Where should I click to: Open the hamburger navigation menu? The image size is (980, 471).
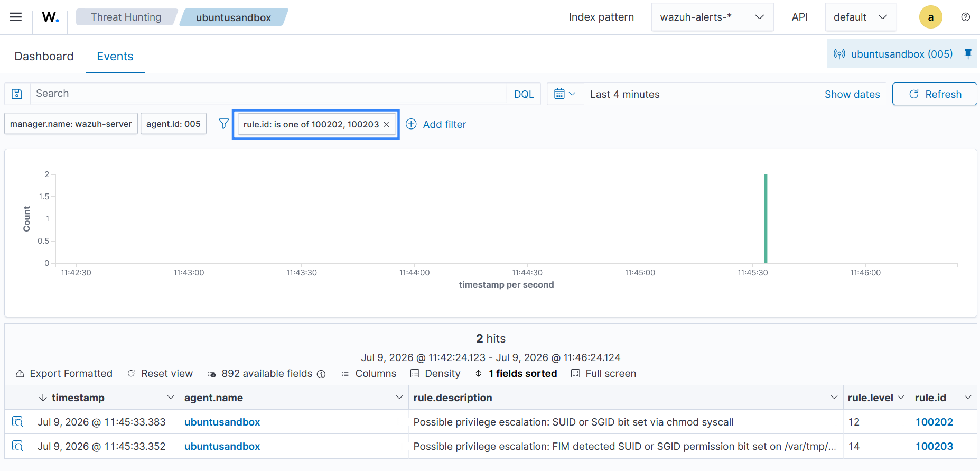tap(16, 17)
